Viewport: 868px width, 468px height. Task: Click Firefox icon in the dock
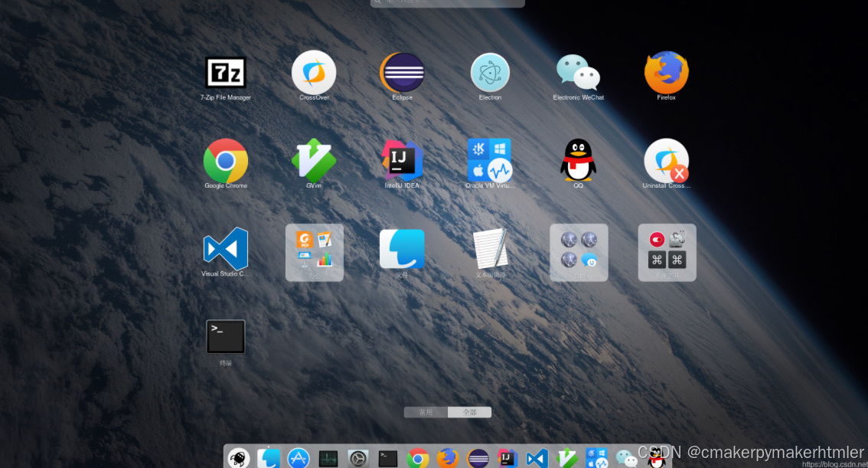click(x=448, y=459)
